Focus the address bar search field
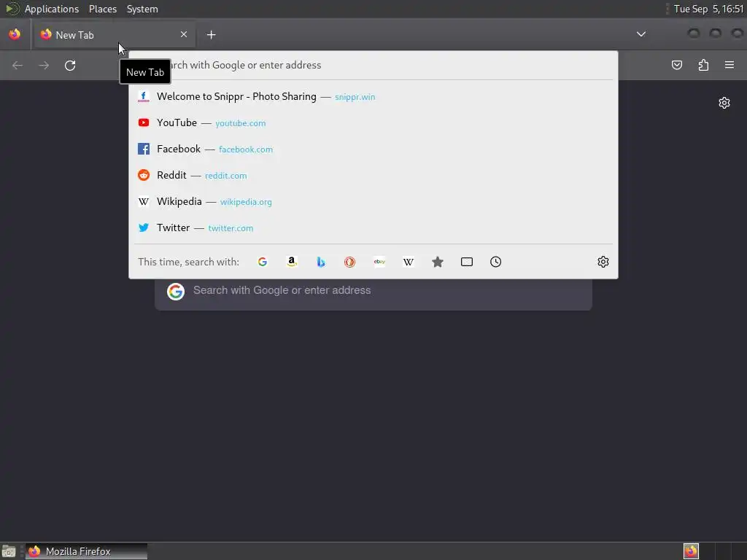Viewport: 747px width, 560px height. coord(373,65)
